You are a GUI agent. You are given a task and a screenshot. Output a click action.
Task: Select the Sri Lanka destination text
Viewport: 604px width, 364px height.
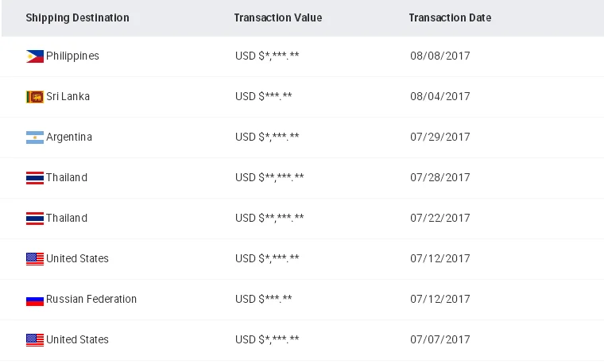pos(68,97)
